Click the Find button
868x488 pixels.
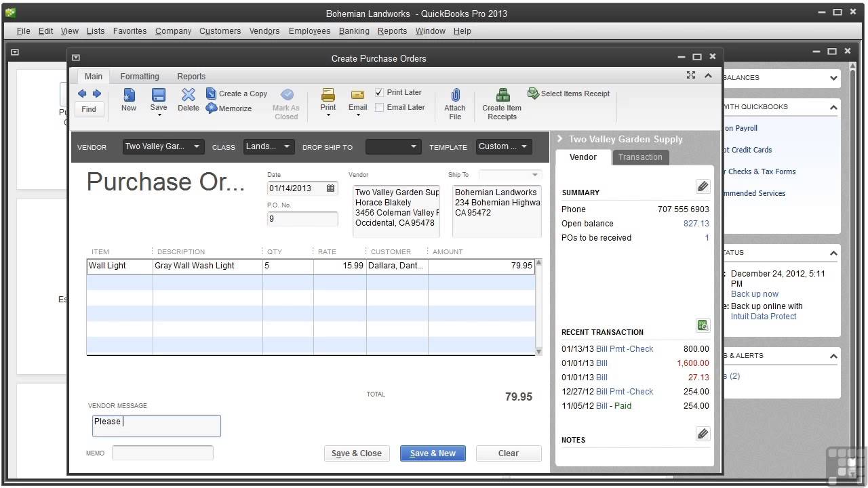(x=89, y=109)
